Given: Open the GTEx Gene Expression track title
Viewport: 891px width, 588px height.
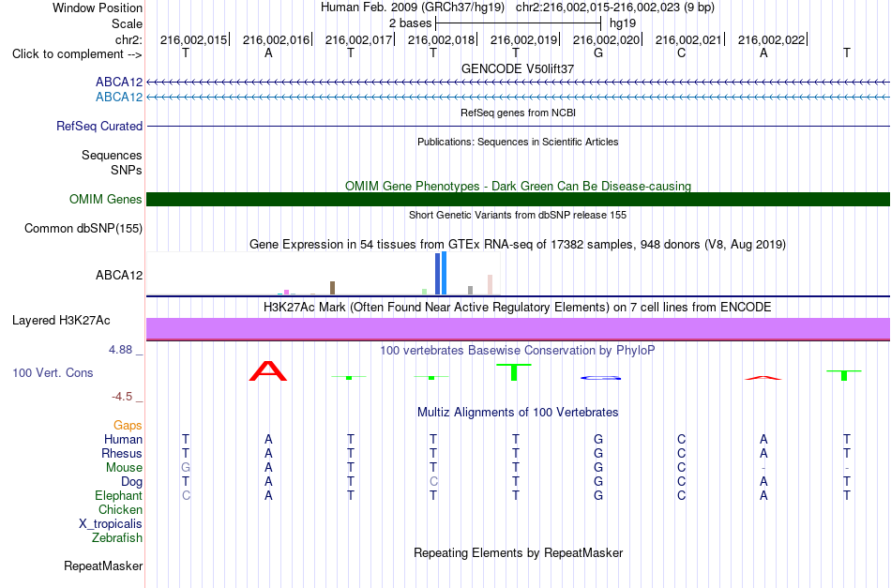Looking at the screenshot, I should pos(518,244).
